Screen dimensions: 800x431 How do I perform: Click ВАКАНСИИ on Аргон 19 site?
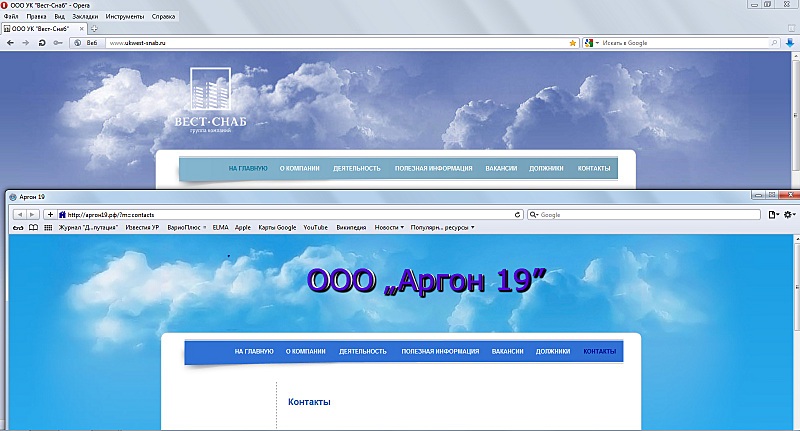[x=508, y=351]
